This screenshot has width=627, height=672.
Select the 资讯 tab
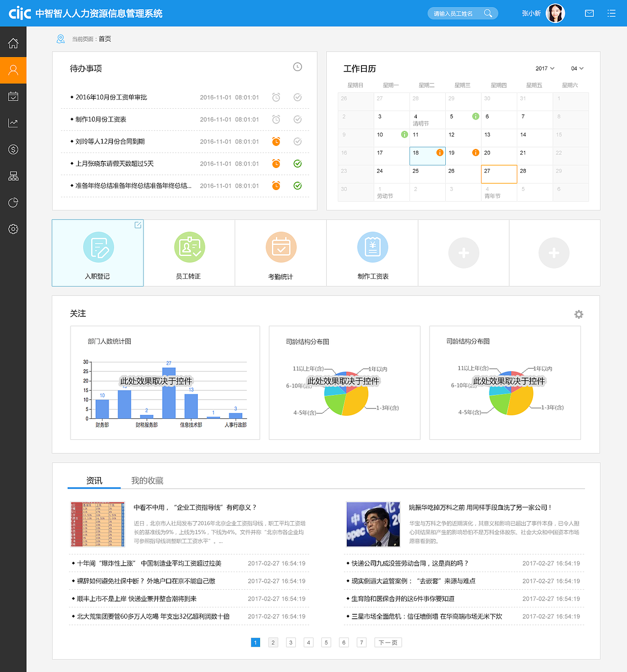click(x=94, y=480)
